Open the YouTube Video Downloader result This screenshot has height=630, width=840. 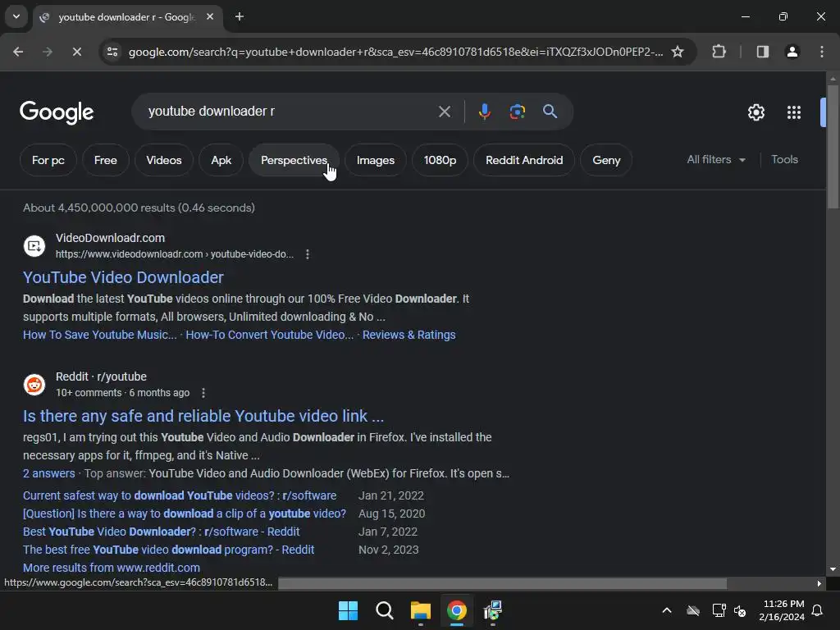click(x=123, y=277)
